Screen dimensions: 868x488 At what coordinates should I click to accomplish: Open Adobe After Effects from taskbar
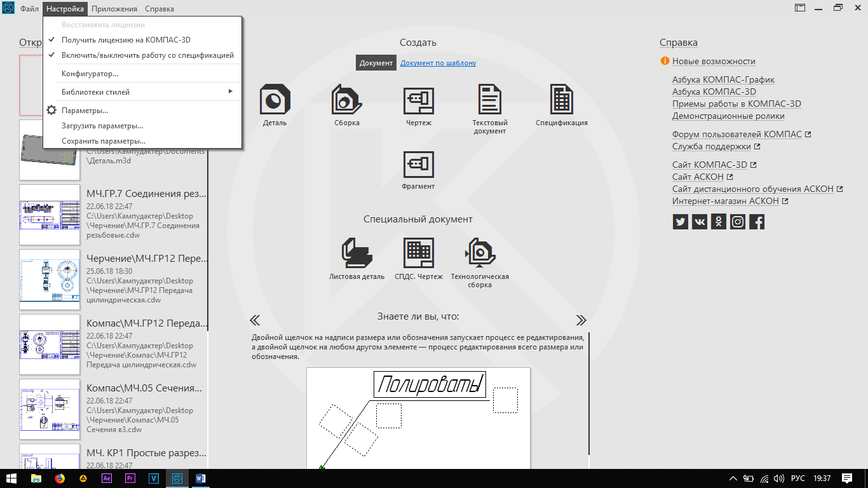coord(107,478)
